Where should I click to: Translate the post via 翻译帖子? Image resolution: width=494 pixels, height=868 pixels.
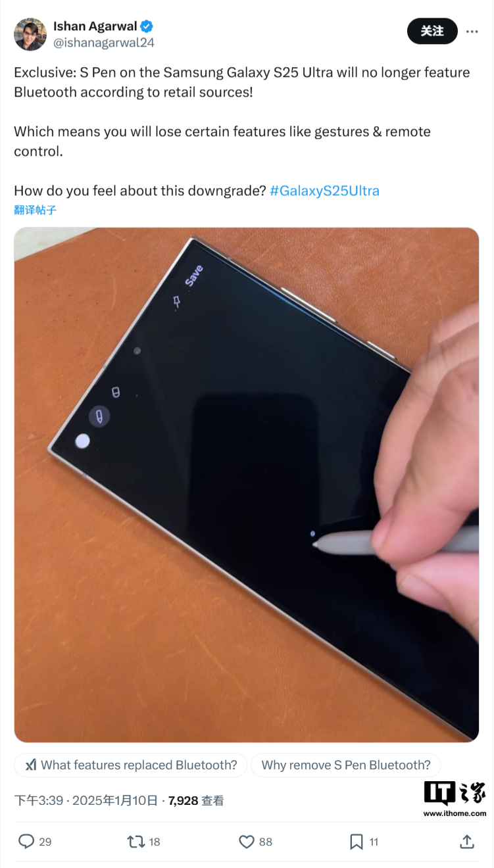click(35, 210)
